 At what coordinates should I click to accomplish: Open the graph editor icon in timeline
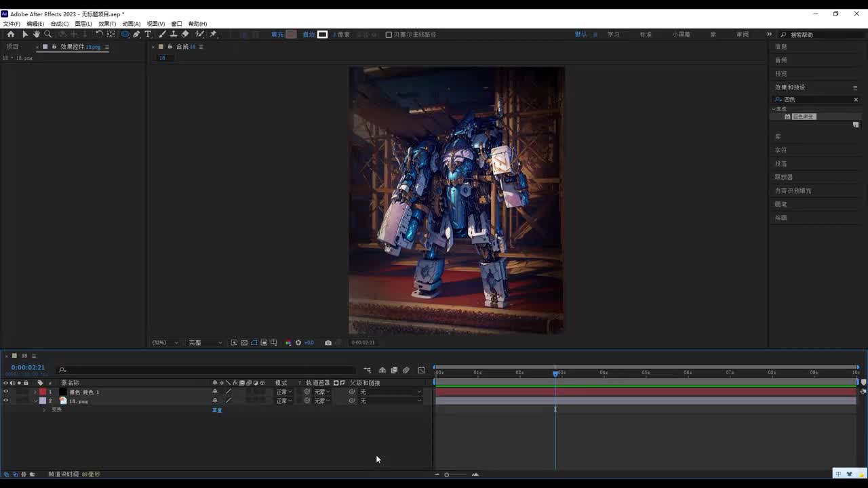421,370
